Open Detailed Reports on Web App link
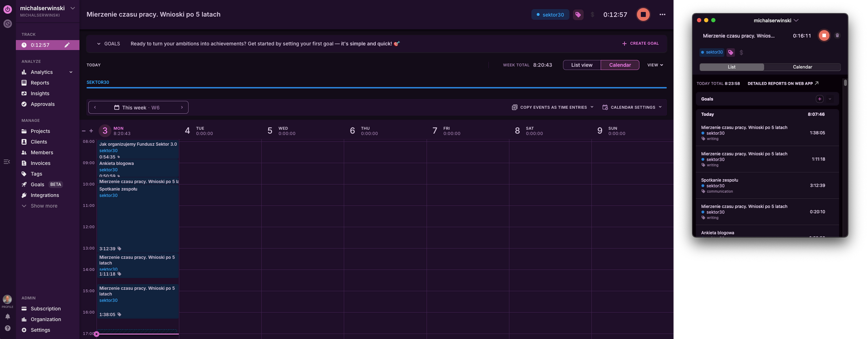Screen dimensions: 868x339 point(783,84)
